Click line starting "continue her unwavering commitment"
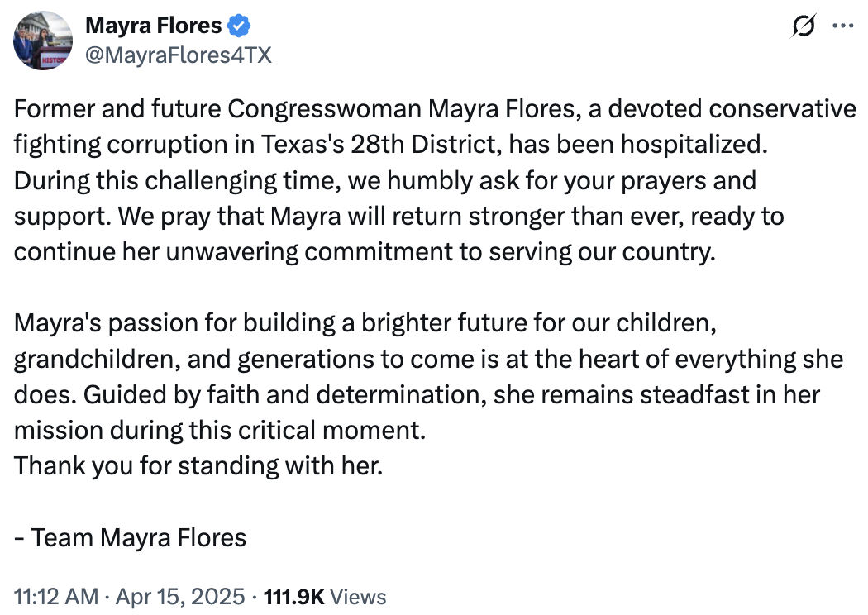 coord(365,252)
